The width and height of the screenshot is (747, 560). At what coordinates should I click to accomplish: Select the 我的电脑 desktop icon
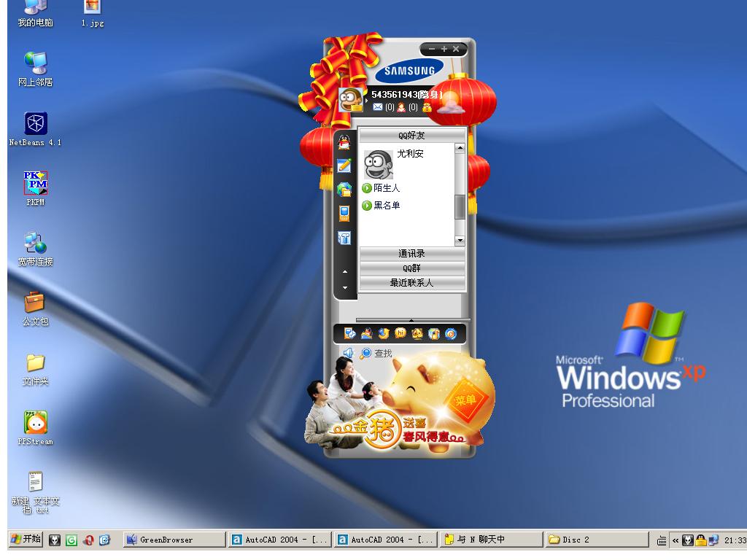tap(35, 14)
